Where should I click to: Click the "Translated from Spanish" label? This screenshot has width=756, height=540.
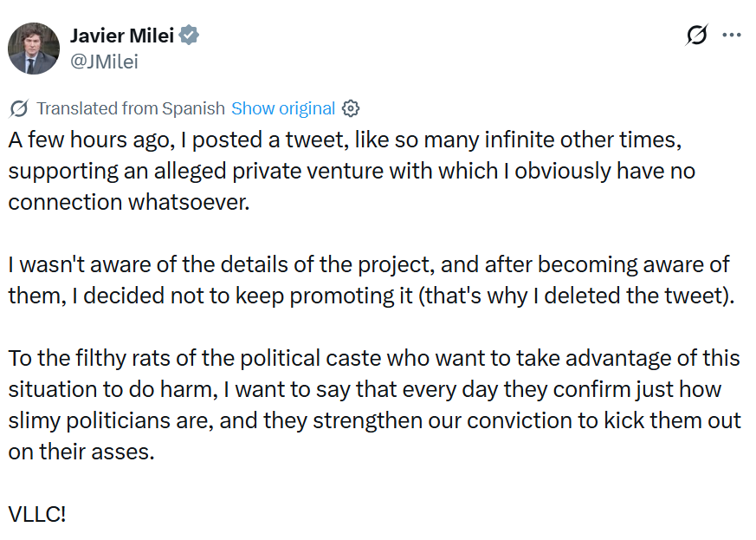click(130, 108)
